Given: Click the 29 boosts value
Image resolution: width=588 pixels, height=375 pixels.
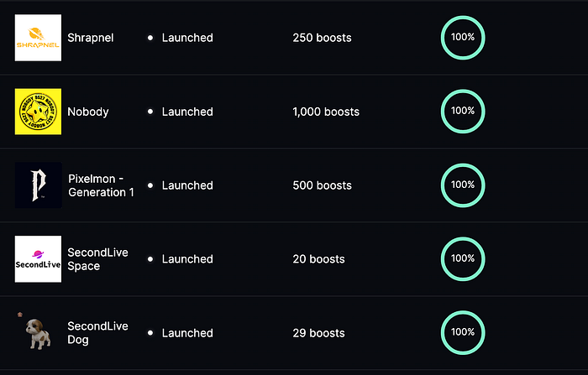Looking at the screenshot, I should pyautogui.click(x=318, y=333).
